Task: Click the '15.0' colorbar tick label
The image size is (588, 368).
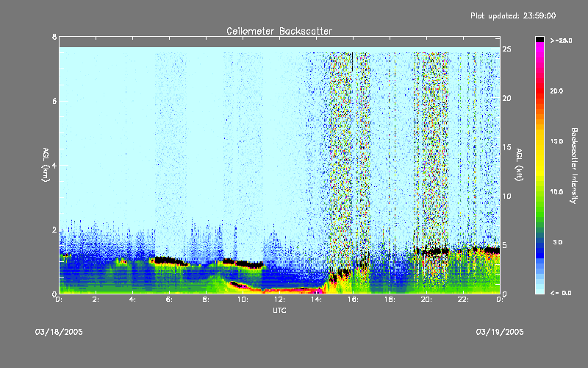Action: 556,141
